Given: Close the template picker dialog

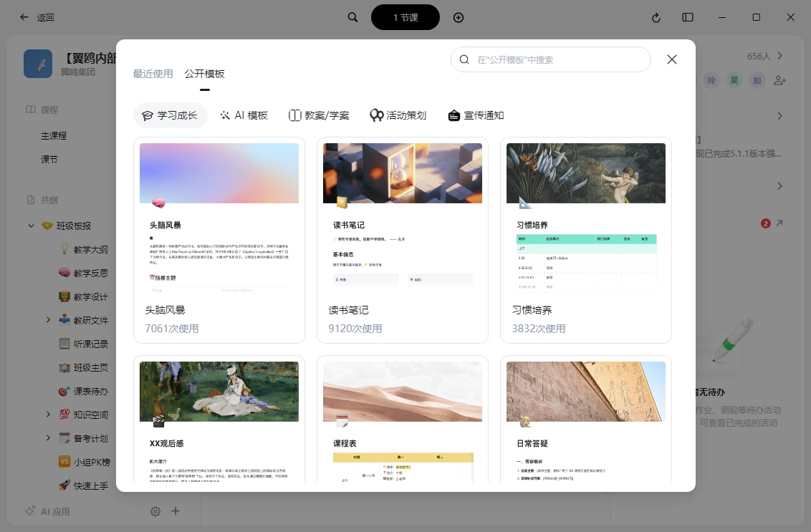Looking at the screenshot, I should pyautogui.click(x=672, y=59).
